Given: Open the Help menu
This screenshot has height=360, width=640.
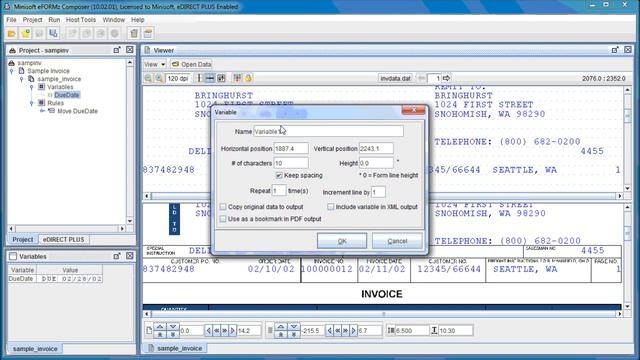Looking at the screenshot, I should pos(138,20).
